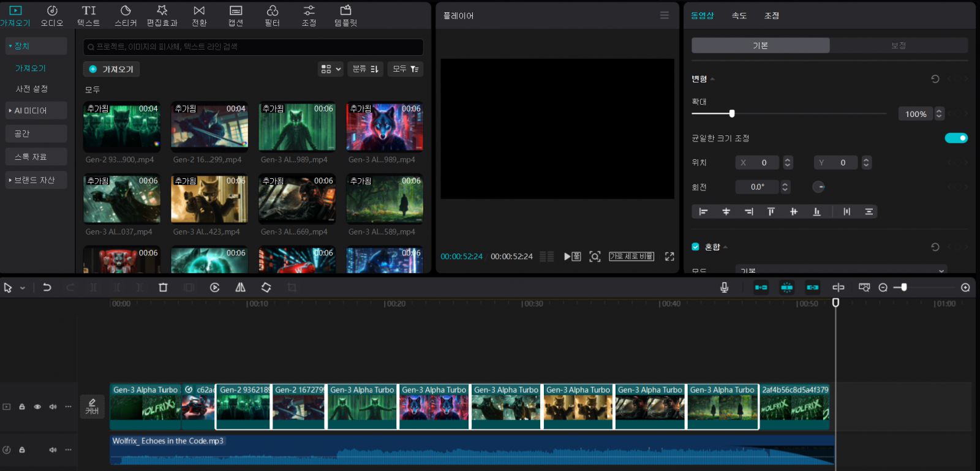Select 사전 설정 in the sidebar

pyautogui.click(x=32, y=89)
